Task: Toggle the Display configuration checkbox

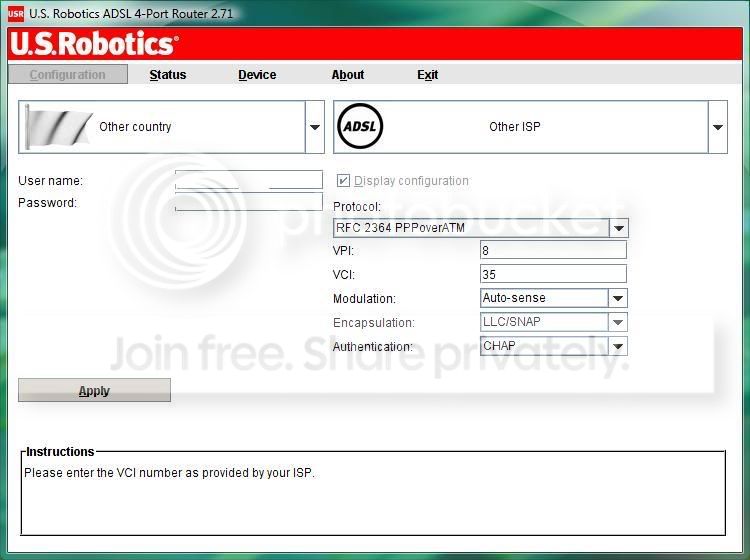Action: click(343, 181)
